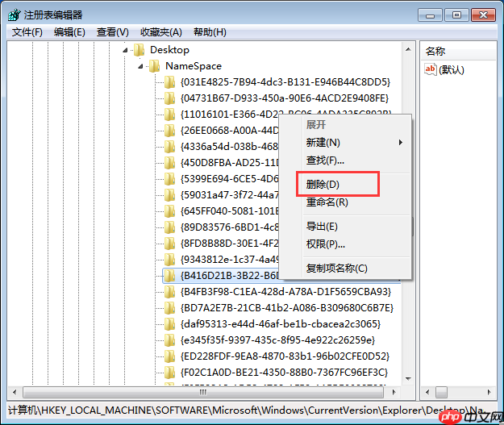The height and width of the screenshot is (425, 504).
Task: Open the 收藏夹(A) menu
Action: 161,32
